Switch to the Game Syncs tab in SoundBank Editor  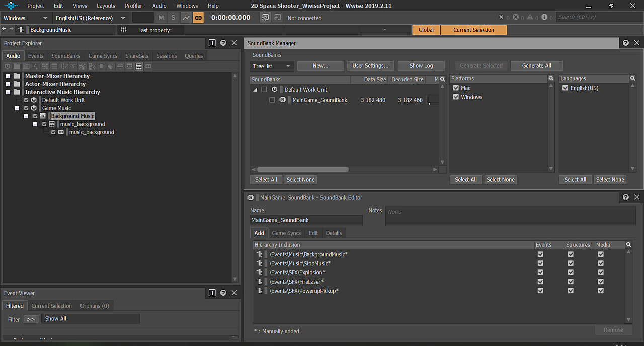coord(286,233)
